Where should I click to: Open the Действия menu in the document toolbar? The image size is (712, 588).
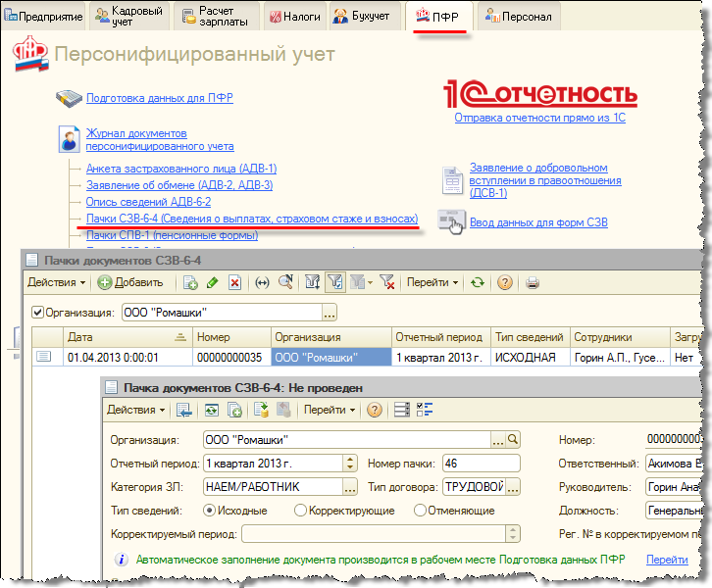click(x=135, y=411)
